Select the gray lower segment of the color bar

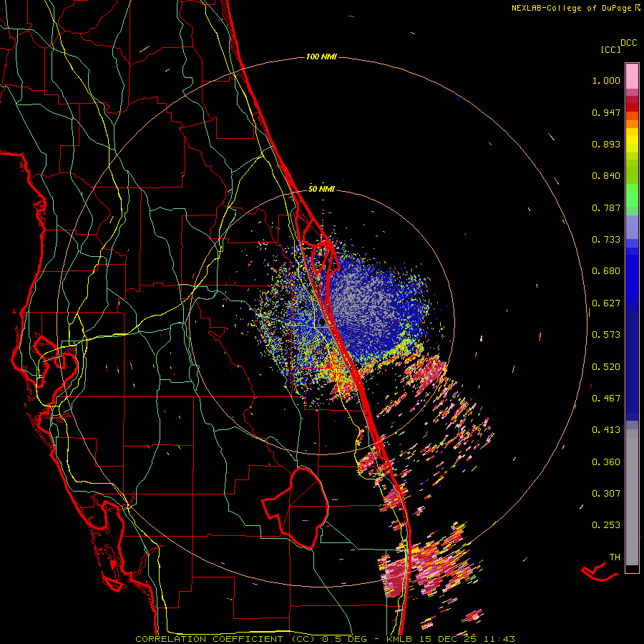[x=632, y=497]
